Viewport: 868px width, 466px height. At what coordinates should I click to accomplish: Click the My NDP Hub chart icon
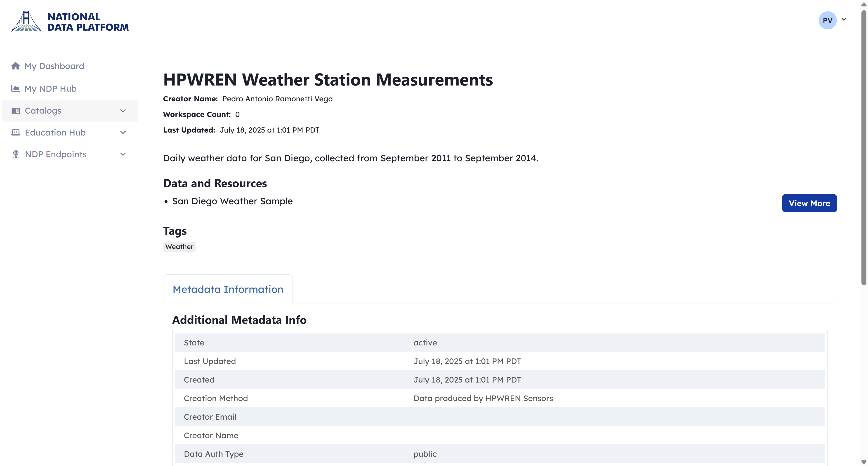16,88
